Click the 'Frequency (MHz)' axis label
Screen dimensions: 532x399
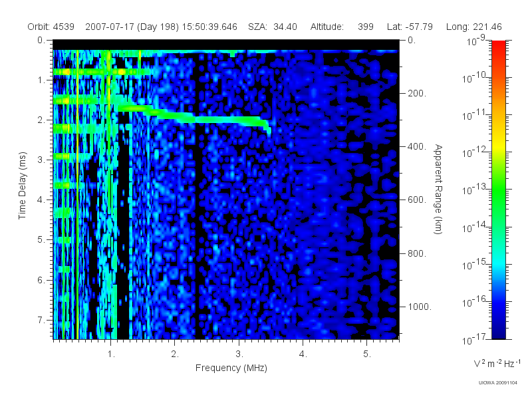coord(231,368)
